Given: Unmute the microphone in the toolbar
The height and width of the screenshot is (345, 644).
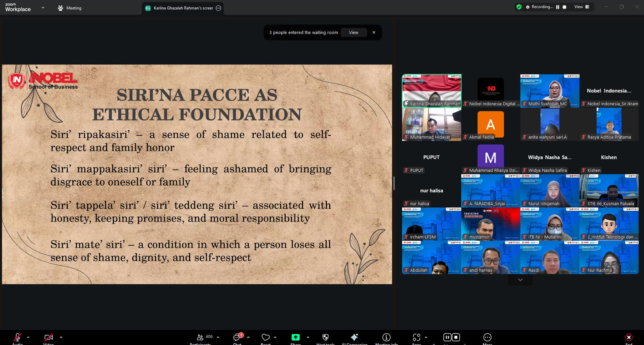Looking at the screenshot, I should pos(17,337).
